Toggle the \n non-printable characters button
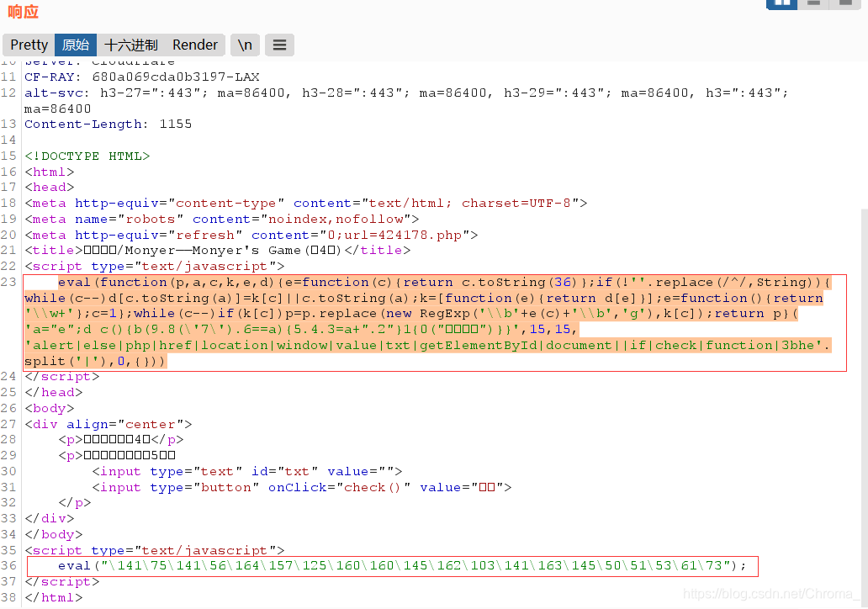This screenshot has height=609, width=868. tap(245, 45)
